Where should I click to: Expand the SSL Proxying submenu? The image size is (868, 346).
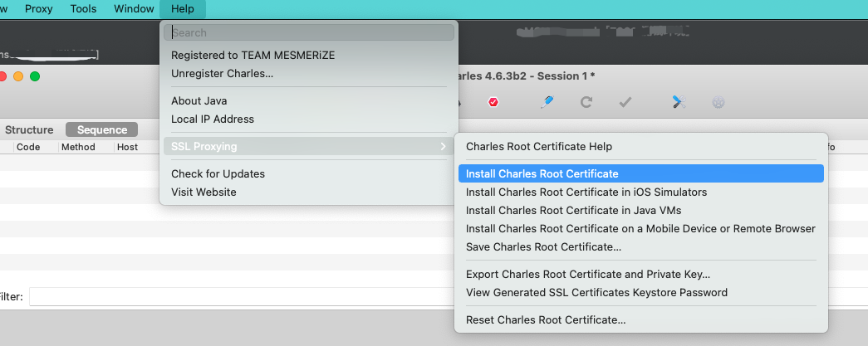click(307, 147)
